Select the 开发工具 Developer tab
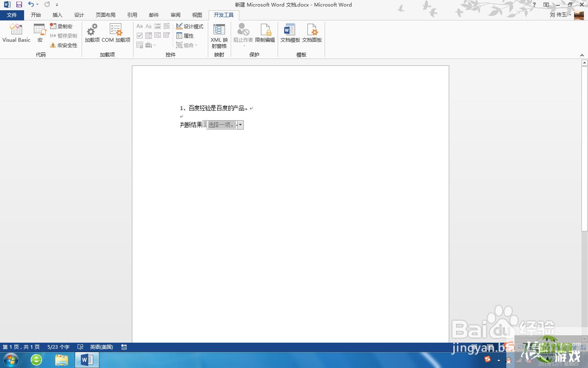Image resolution: width=588 pixels, height=368 pixels. point(224,15)
